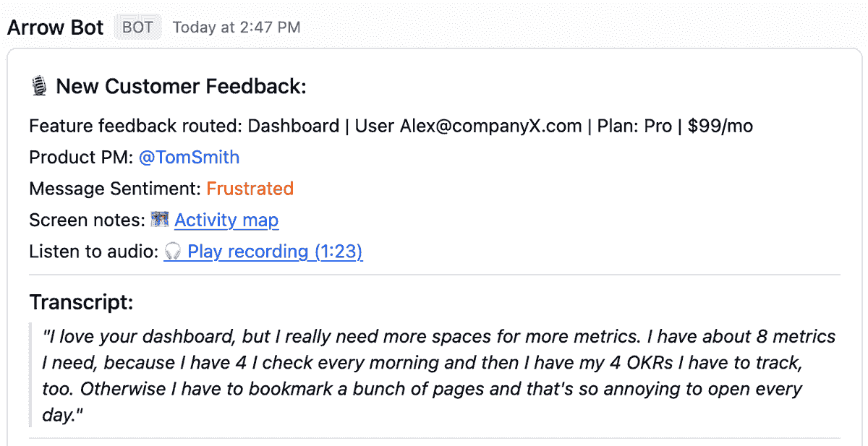Click the Transcript heading

[82, 302]
